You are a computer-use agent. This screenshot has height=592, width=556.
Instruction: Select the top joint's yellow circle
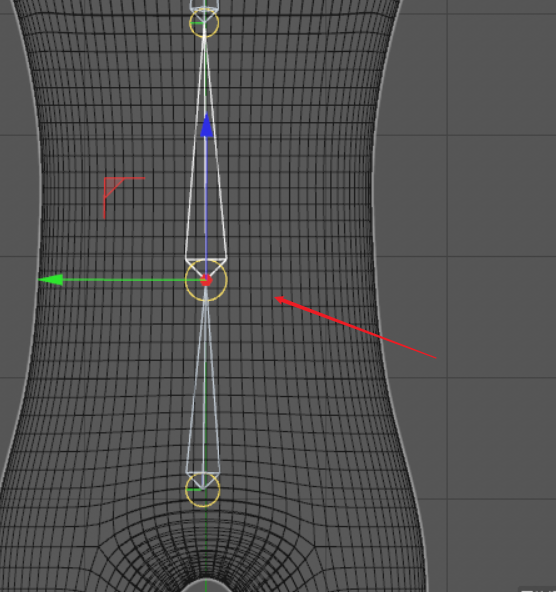coord(204,23)
